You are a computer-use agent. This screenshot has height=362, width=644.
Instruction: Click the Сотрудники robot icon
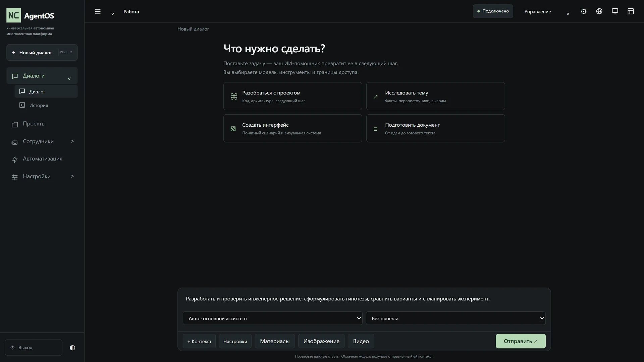pos(15,142)
